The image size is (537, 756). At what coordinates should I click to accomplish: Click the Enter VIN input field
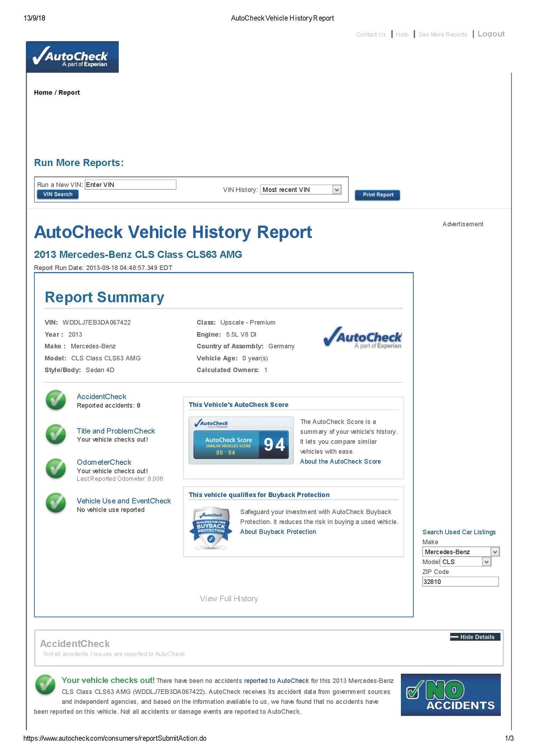130,184
